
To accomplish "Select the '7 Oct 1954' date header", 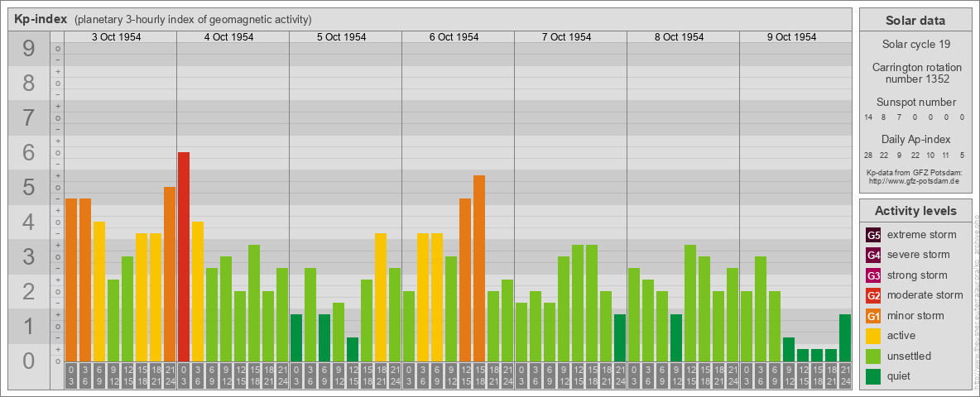I will click(x=567, y=37).
